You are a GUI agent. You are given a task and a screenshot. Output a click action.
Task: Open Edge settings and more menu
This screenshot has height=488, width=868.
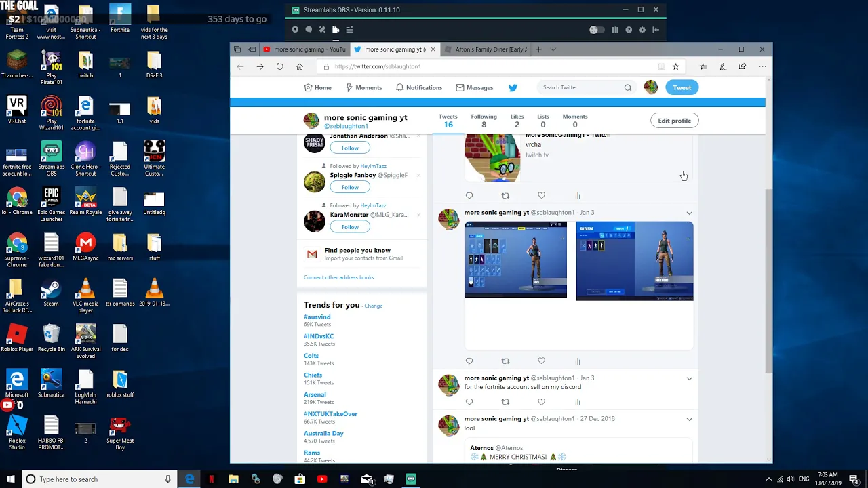(x=762, y=66)
